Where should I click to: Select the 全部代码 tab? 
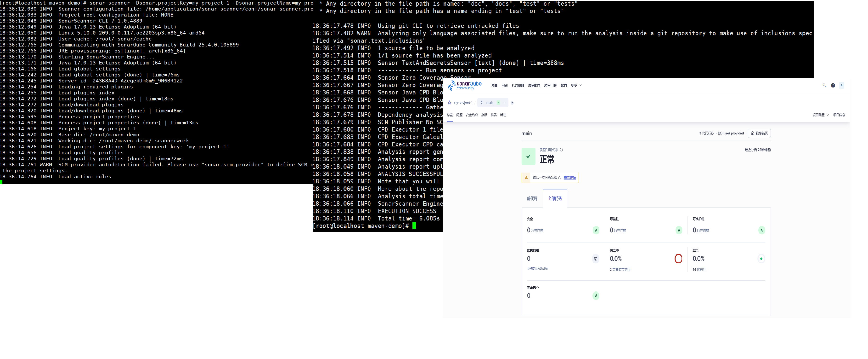click(x=555, y=199)
